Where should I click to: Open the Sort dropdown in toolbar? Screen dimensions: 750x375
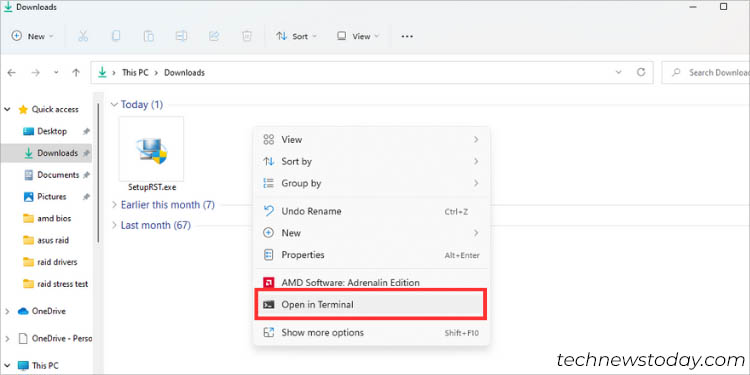click(x=297, y=36)
